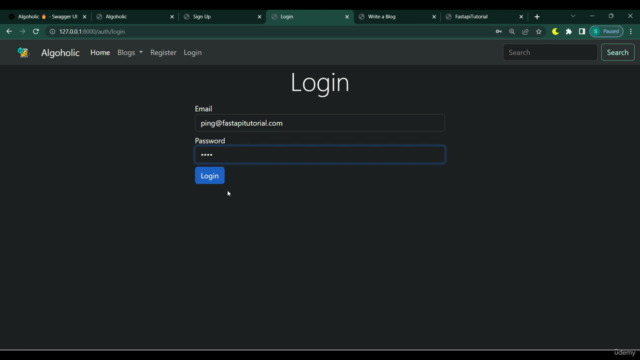This screenshot has height=360, width=640.
Task: Open the Login navbar link
Action: click(x=193, y=53)
